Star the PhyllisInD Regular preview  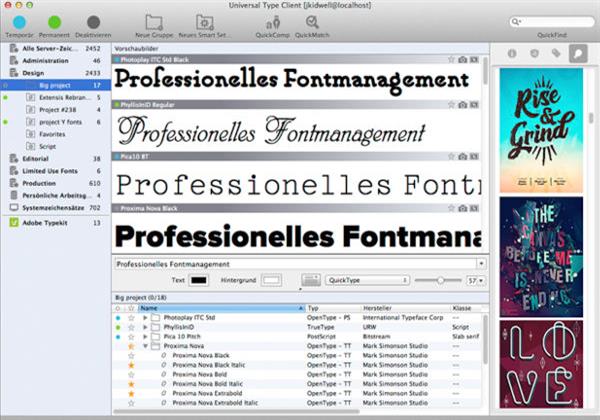tap(452, 104)
